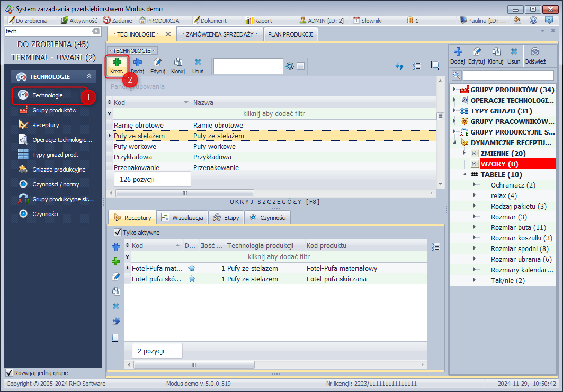Open Grupy produktów in sidebar
Image resolution: width=563 pixels, height=392 pixels.
click(54, 110)
